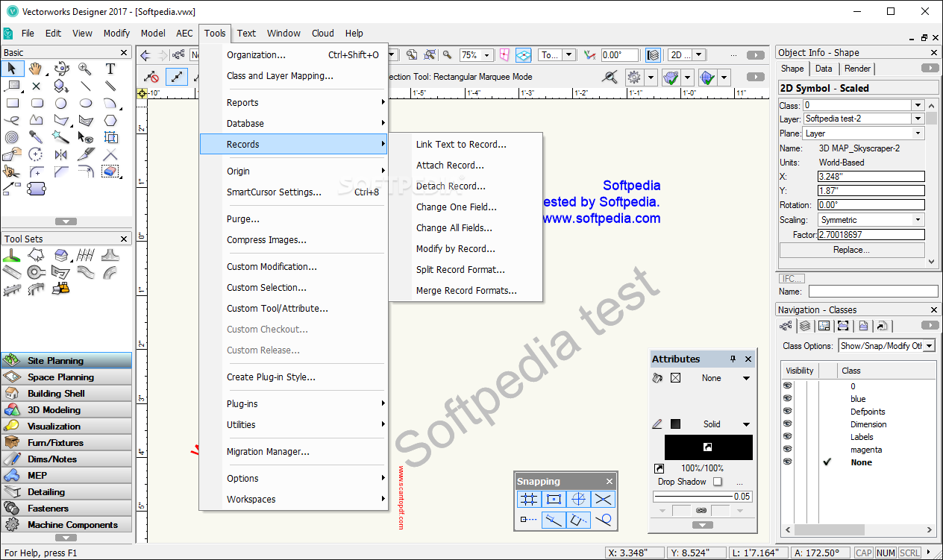Open the pen style Solid dropdown
The height and width of the screenshot is (560, 943).
pyautogui.click(x=746, y=424)
